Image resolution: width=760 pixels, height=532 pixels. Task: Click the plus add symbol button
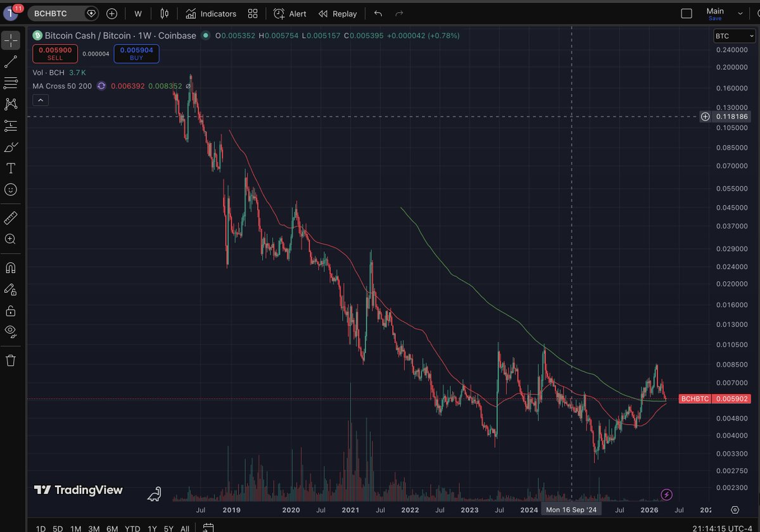coord(112,13)
